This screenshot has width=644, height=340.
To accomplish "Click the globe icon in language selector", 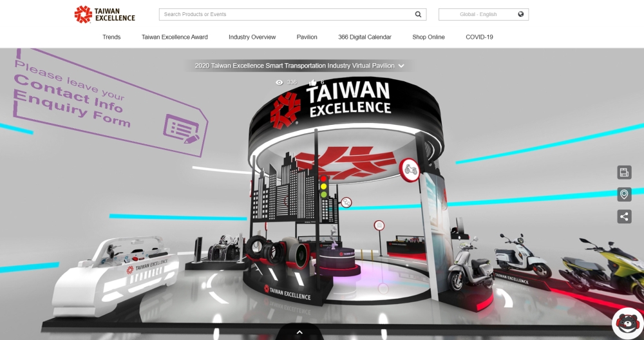I will point(520,14).
